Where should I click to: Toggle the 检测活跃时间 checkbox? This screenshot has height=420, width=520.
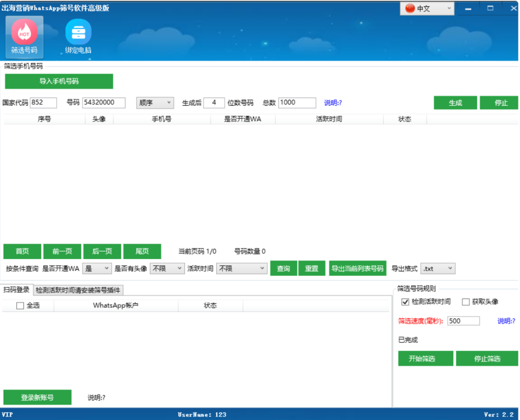405,302
